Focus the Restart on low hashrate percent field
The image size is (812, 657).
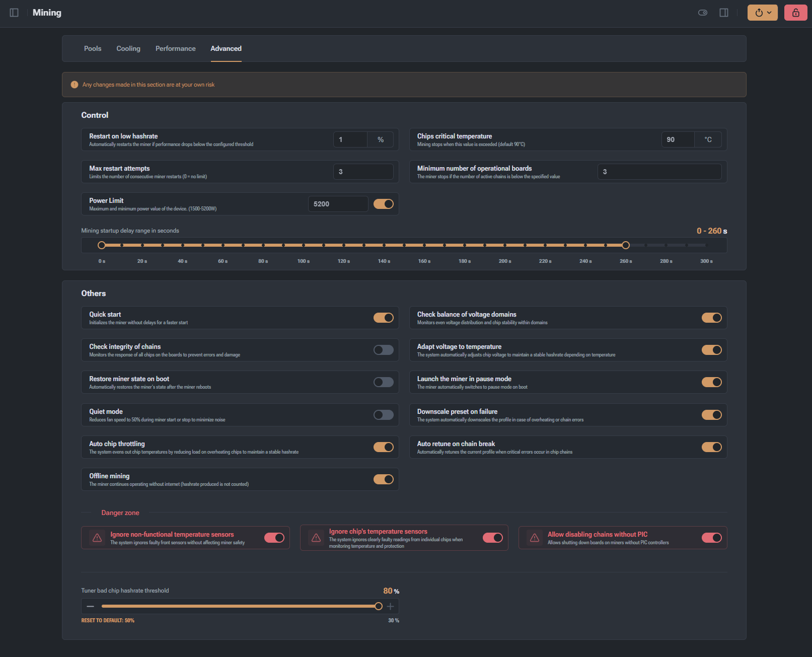pos(350,139)
